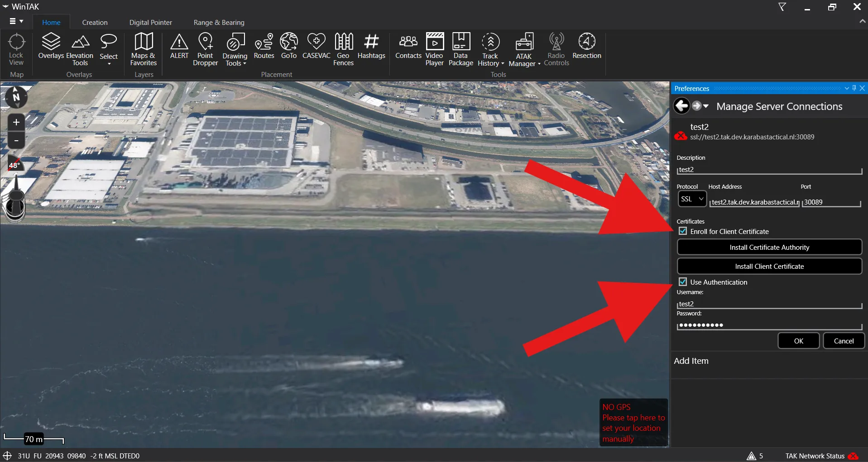Viewport: 868px width, 462px height.
Task: Open the Data Package tool
Action: (x=461, y=50)
